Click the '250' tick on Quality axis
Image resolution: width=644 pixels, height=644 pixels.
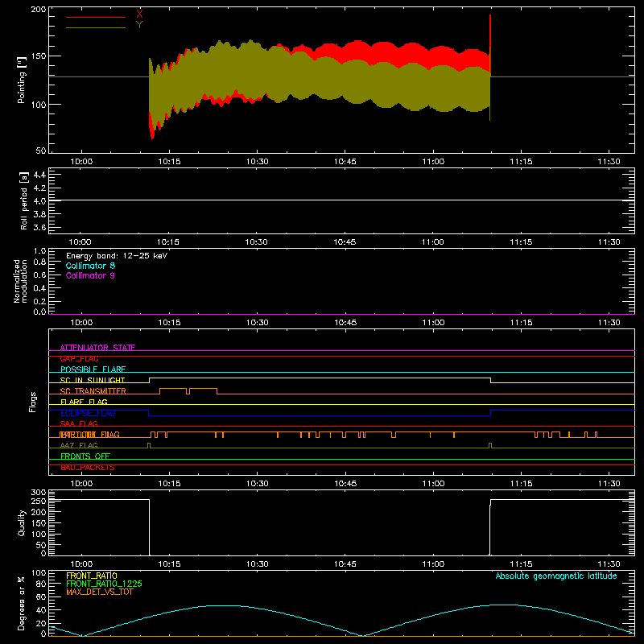coord(38,501)
